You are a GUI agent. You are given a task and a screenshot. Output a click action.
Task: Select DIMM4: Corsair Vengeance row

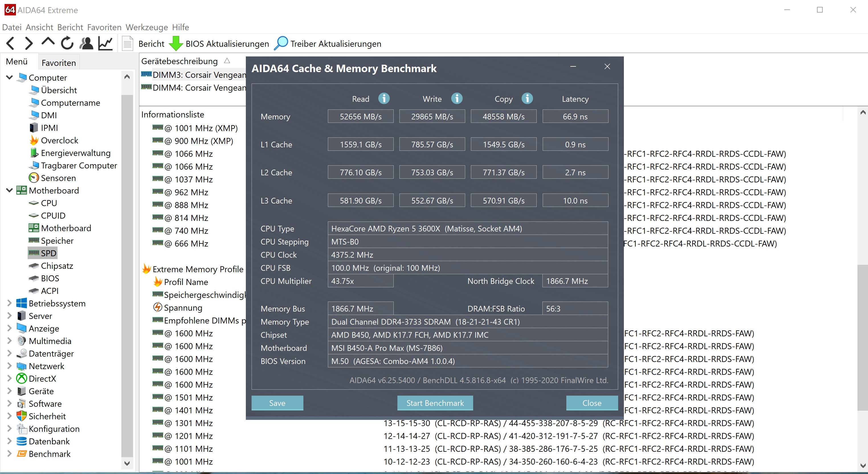click(193, 88)
